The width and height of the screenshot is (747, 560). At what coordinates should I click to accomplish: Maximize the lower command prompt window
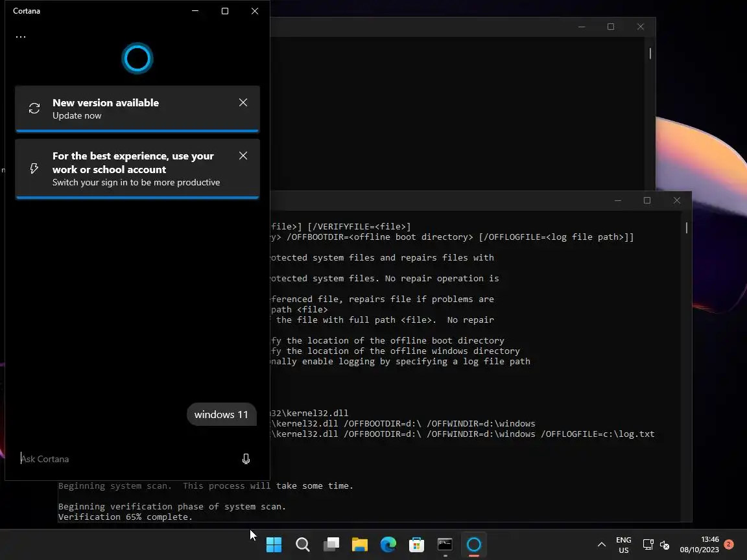click(x=647, y=200)
